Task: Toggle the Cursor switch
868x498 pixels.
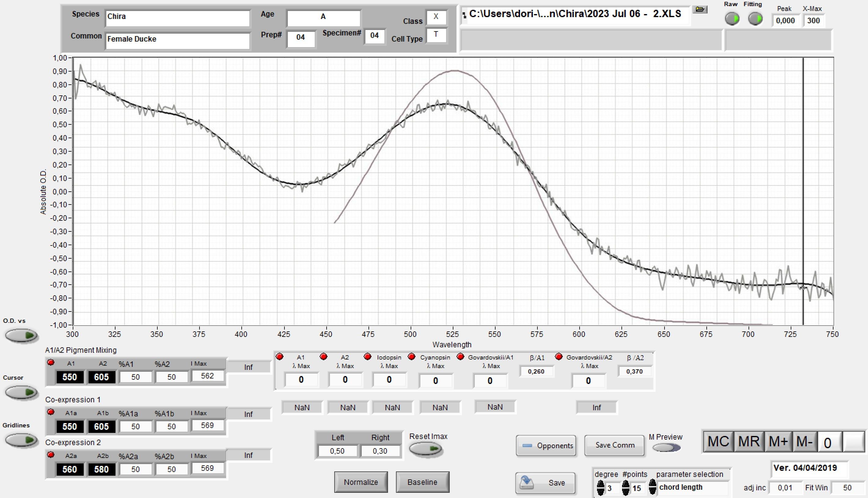Action: point(21,392)
